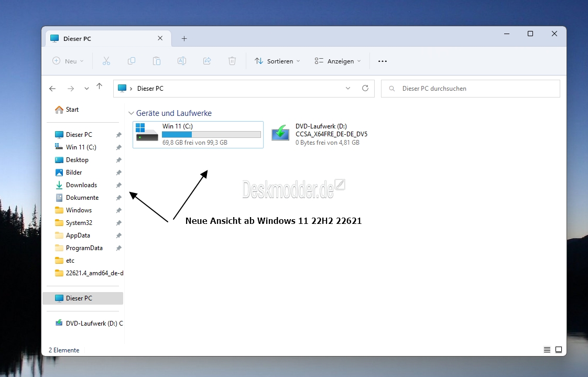Add a new tab with plus button
The width and height of the screenshot is (588, 377).
pos(184,38)
